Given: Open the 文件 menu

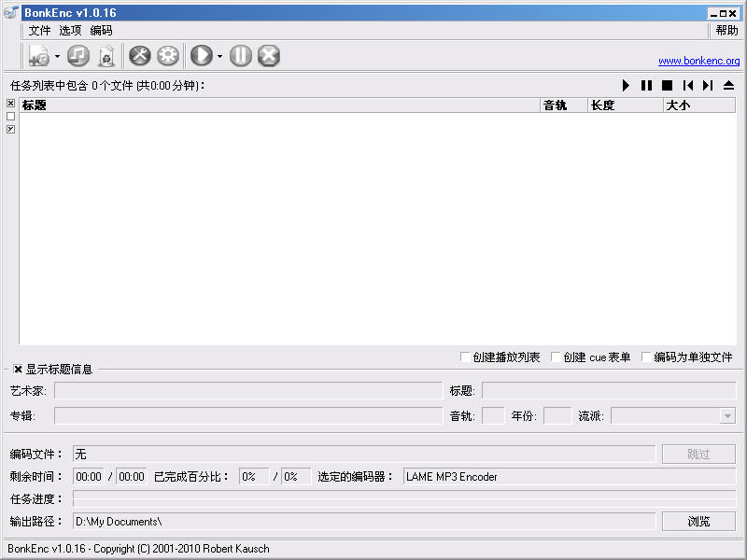Looking at the screenshot, I should pos(39,31).
